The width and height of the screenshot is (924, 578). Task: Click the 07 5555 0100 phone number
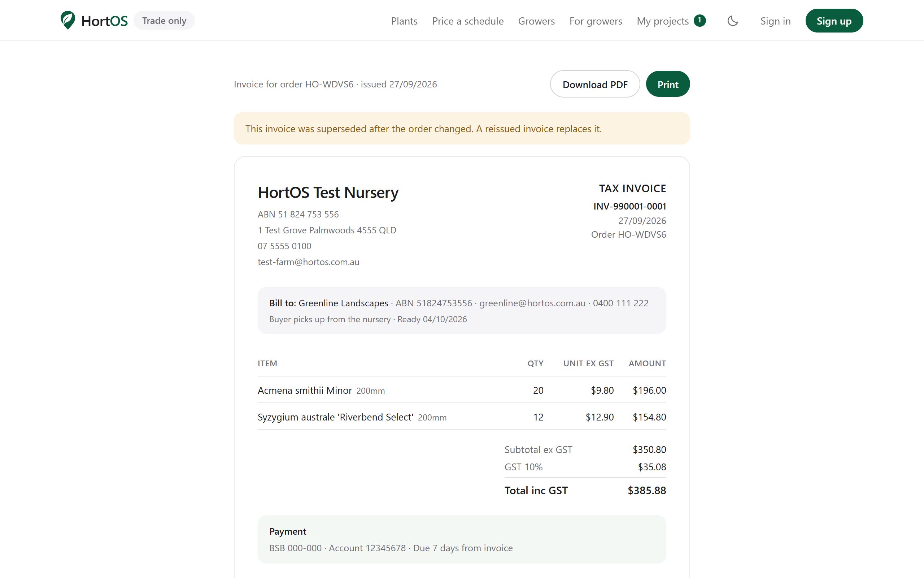284,246
